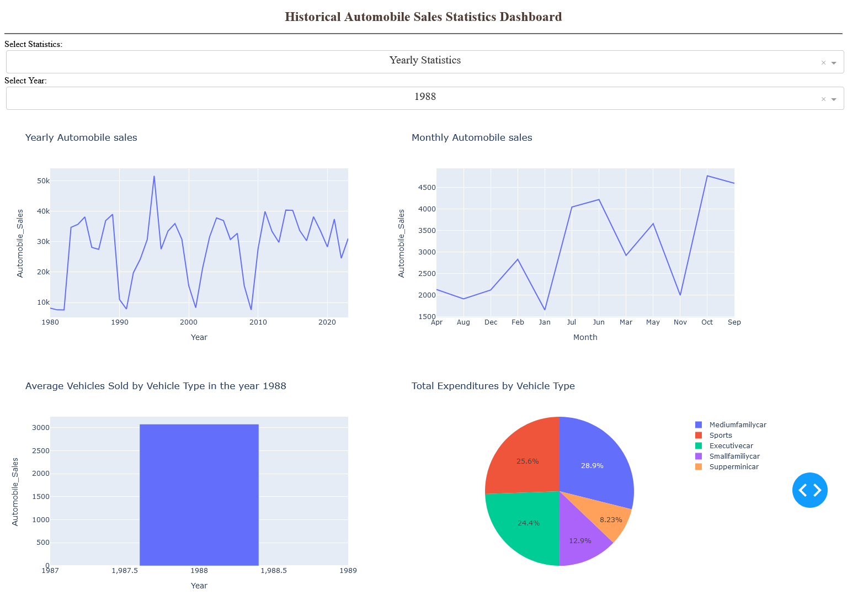
Task: Click the Oct peak on monthly sales line
Action: click(x=707, y=176)
